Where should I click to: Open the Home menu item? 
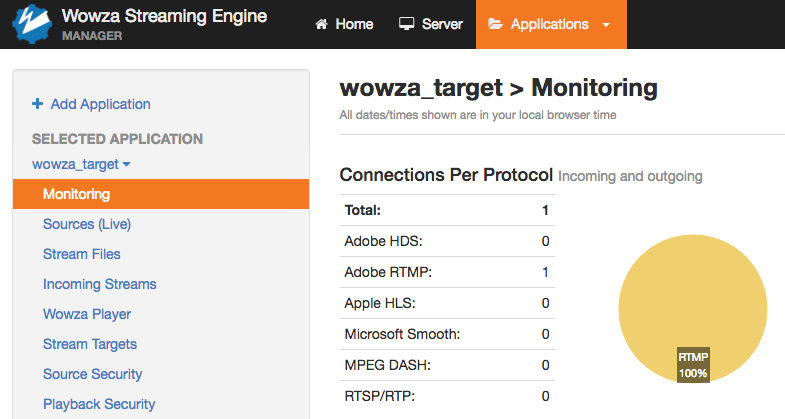pos(344,24)
